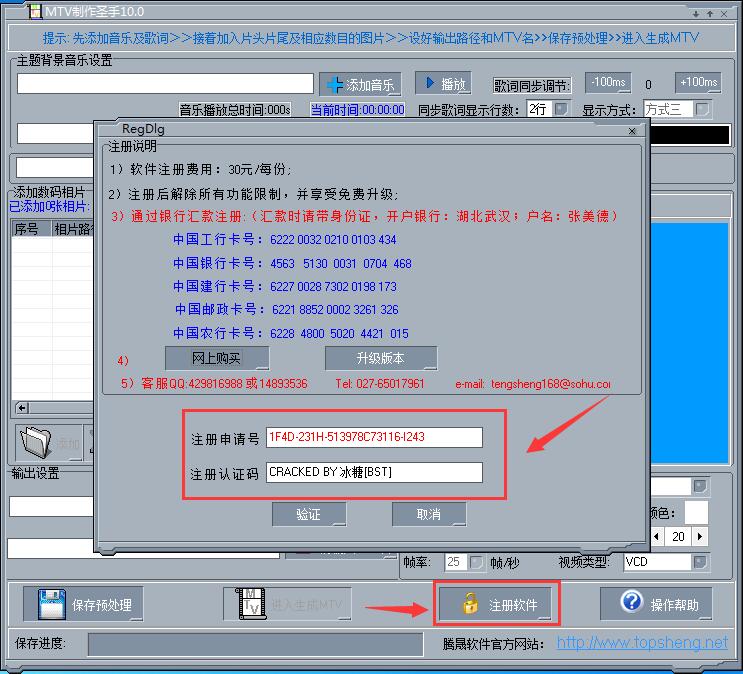Click the background music path input field
Image resolution: width=743 pixels, height=674 pixels.
coord(165,83)
